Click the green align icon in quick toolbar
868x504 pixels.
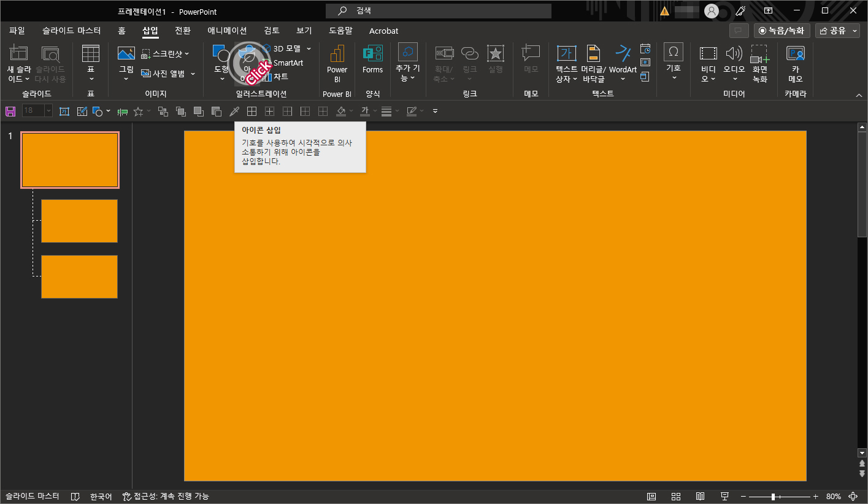pos(123,111)
